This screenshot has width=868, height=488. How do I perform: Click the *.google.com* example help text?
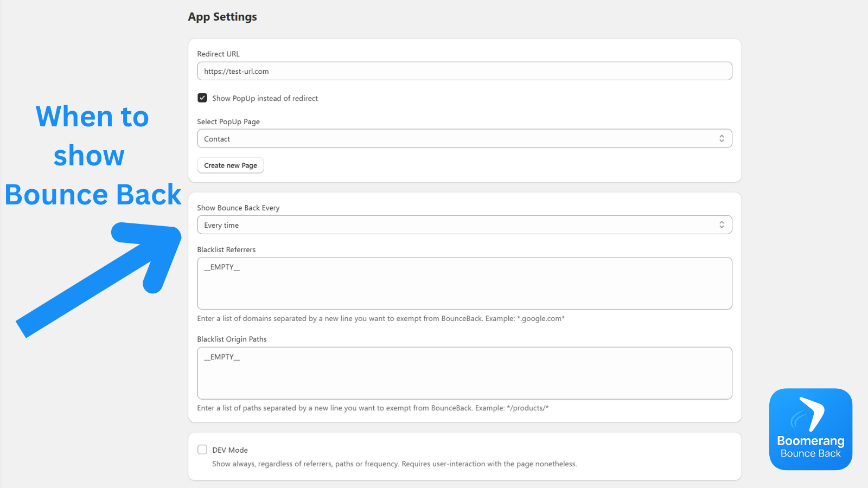pyautogui.click(x=381, y=318)
